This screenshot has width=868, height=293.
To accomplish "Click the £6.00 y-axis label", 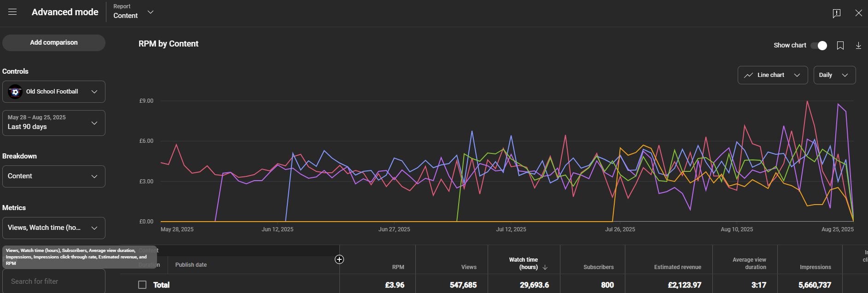I will click(146, 141).
